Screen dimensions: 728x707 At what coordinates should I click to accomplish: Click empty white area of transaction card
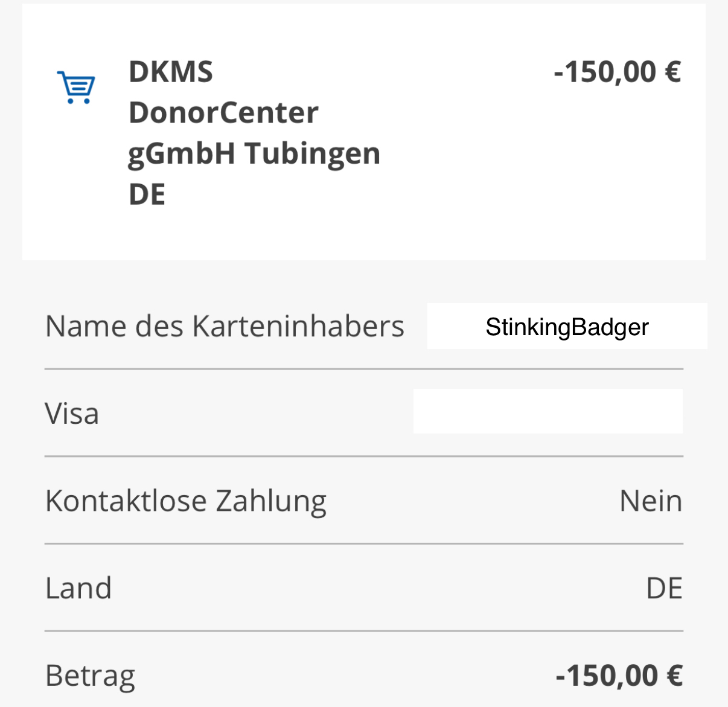pos(483,181)
